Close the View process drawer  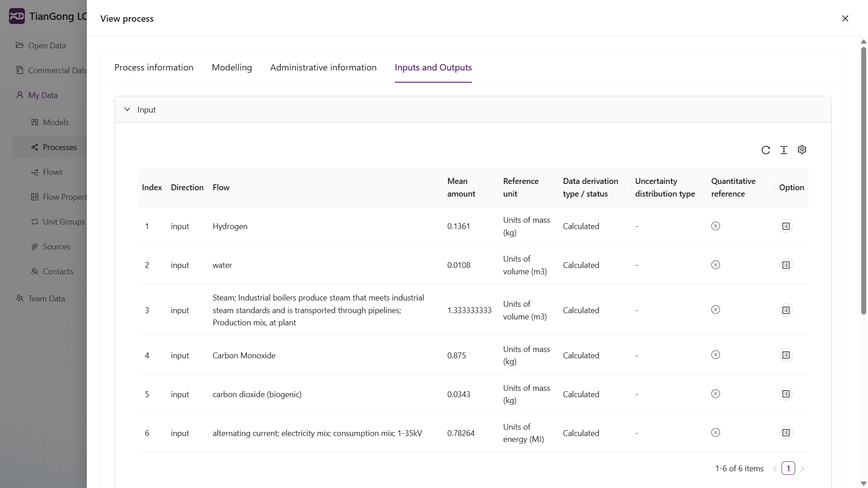coord(845,19)
